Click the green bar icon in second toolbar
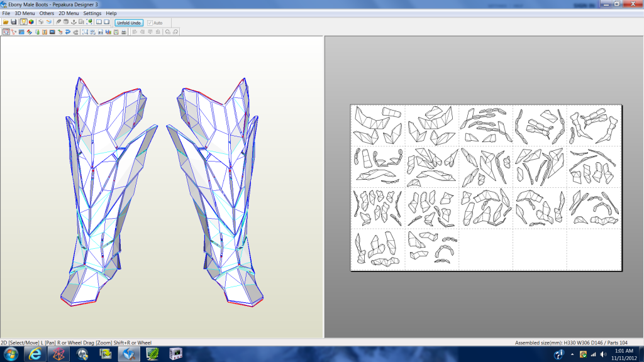This screenshot has width=644, height=362. pyautogui.click(x=37, y=32)
